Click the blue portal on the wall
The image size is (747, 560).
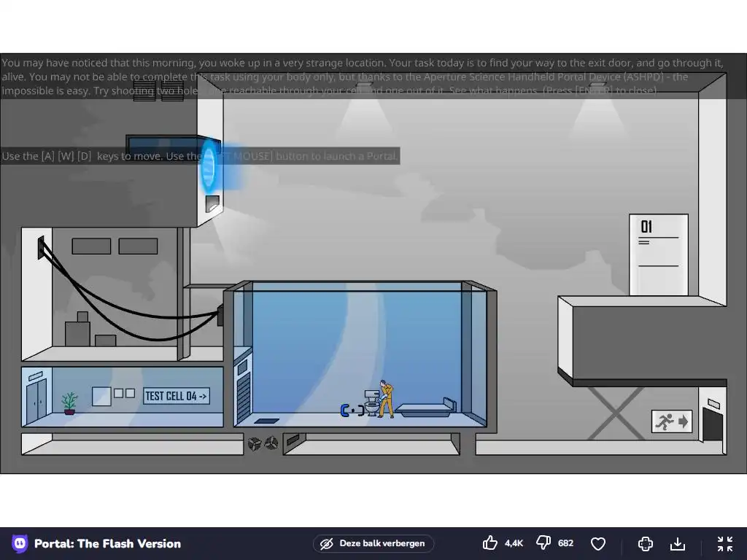(209, 166)
